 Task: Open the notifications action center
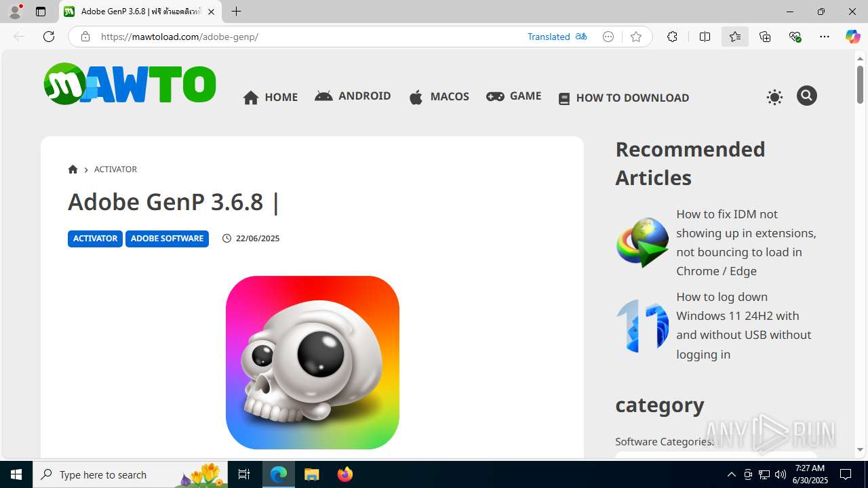[846, 474]
